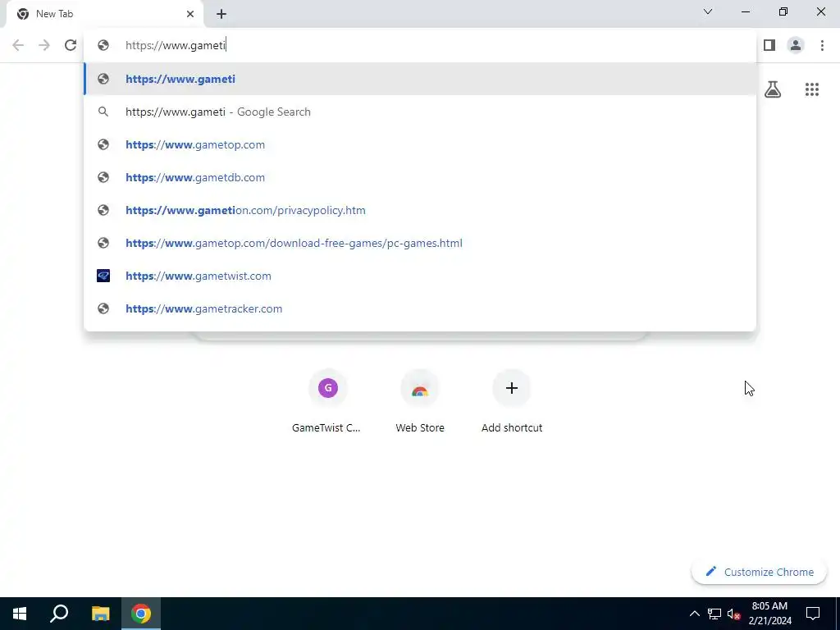Select the https://www.gameti top suggestion

tap(420, 79)
